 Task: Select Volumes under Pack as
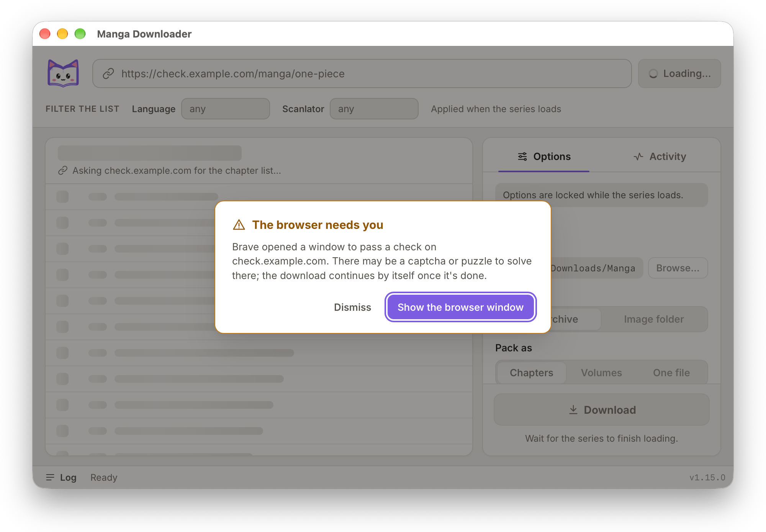[601, 372]
